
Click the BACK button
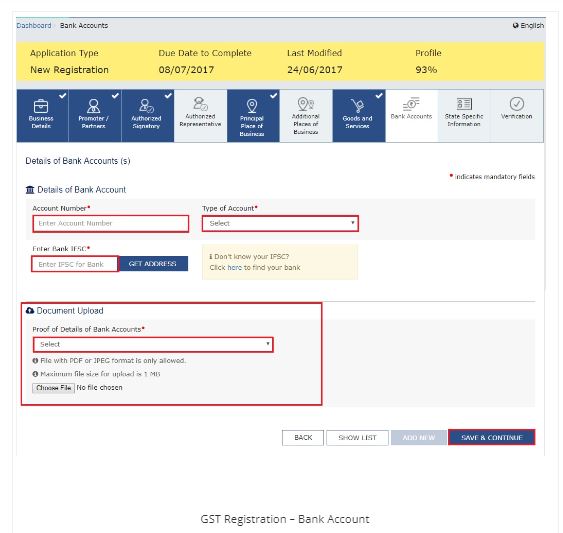coord(303,438)
